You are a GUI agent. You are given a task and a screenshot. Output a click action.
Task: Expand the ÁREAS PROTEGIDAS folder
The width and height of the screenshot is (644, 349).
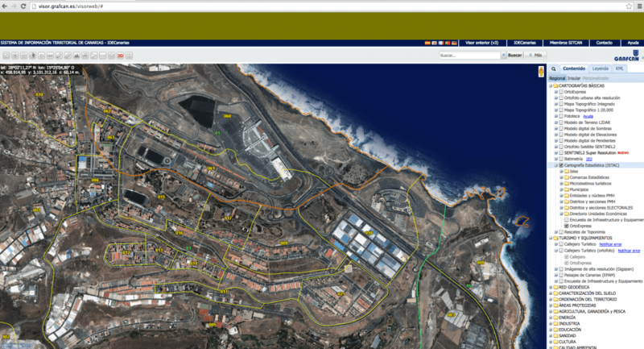pyautogui.click(x=551, y=305)
